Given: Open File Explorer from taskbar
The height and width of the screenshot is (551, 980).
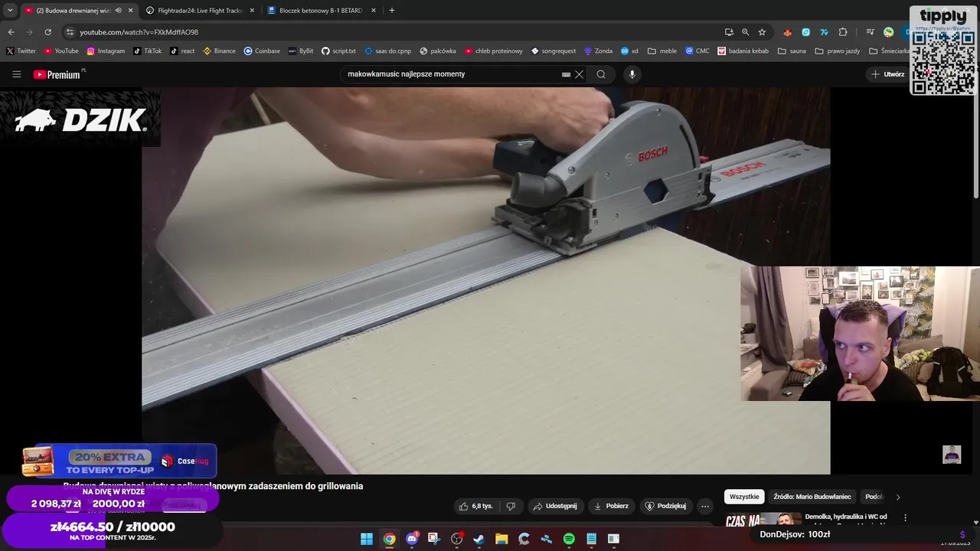Looking at the screenshot, I should [501, 539].
